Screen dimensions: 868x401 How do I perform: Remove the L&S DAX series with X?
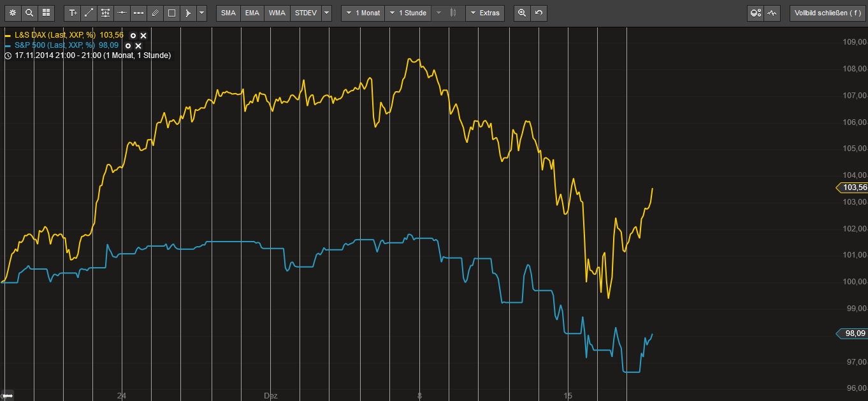(143, 36)
